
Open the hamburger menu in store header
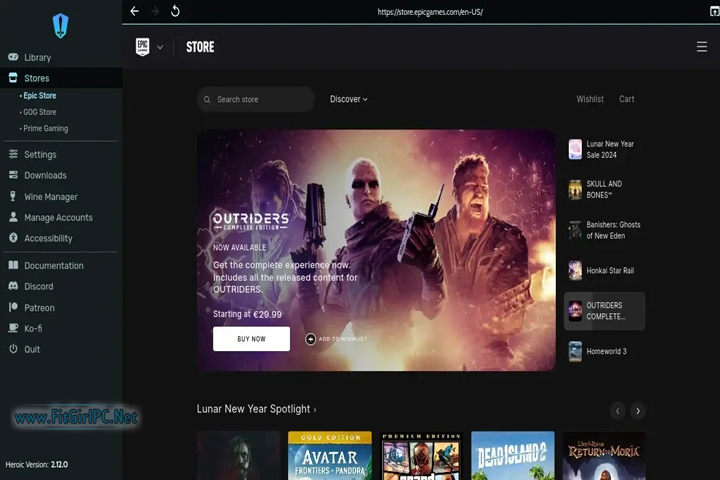pyautogui.click(x=701, y=47)
